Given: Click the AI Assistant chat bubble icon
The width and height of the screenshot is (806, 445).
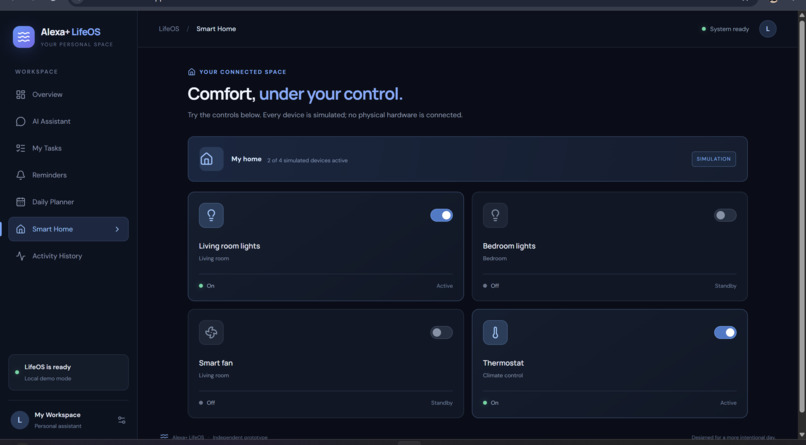Looking at the screenshot, I should point(21,121).
